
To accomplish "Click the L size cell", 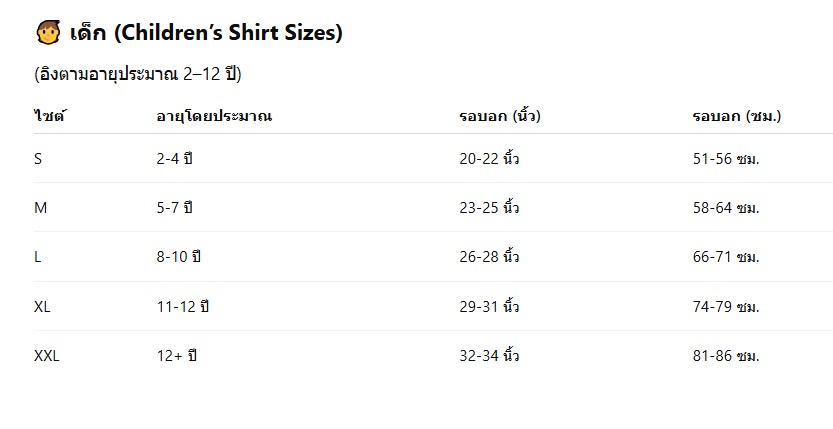I will (37, 257).
